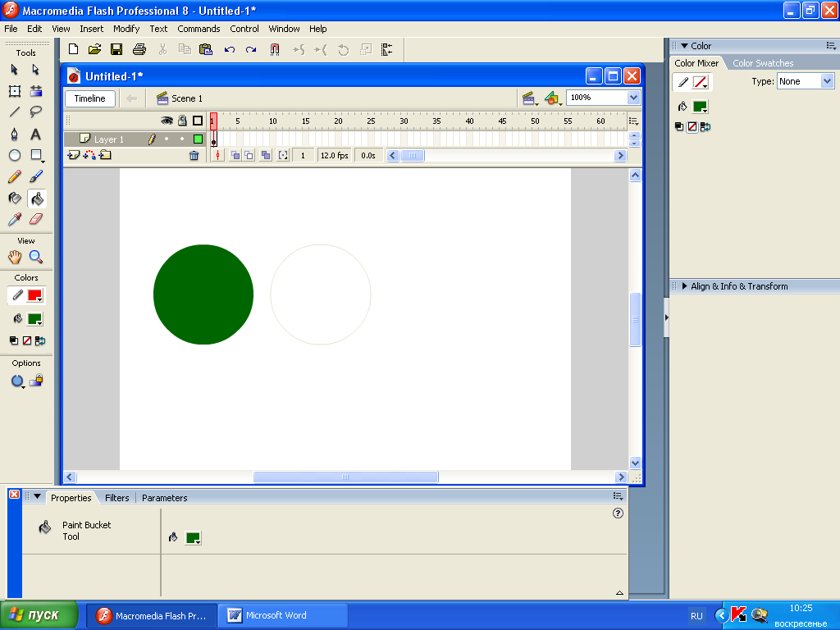Select the Ink Bottle tool
The image size is (840, 630).
point(15,199)
